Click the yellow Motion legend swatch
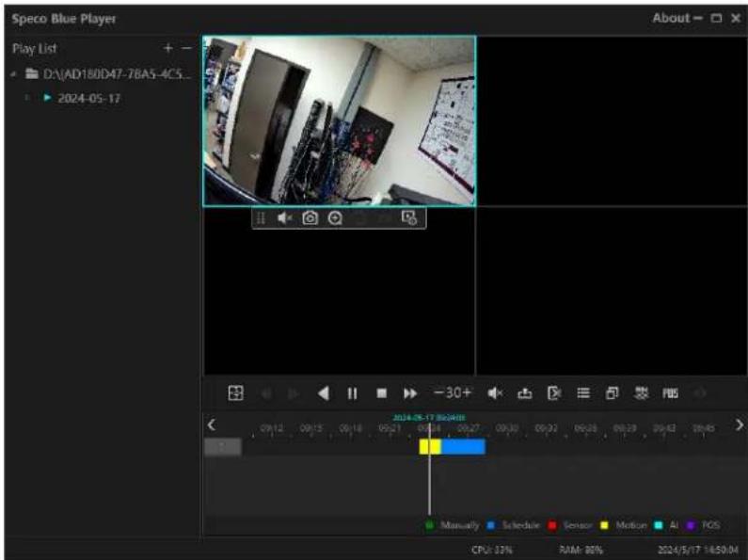The width and height of the screenshot is (748, 560). 604,525
